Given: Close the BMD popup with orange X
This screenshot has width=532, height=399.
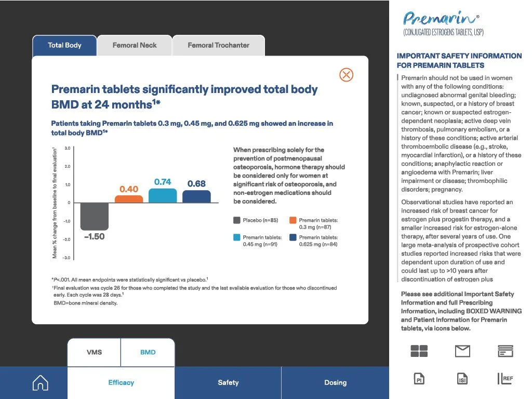Looking at the screenshot, I should 346,75.
